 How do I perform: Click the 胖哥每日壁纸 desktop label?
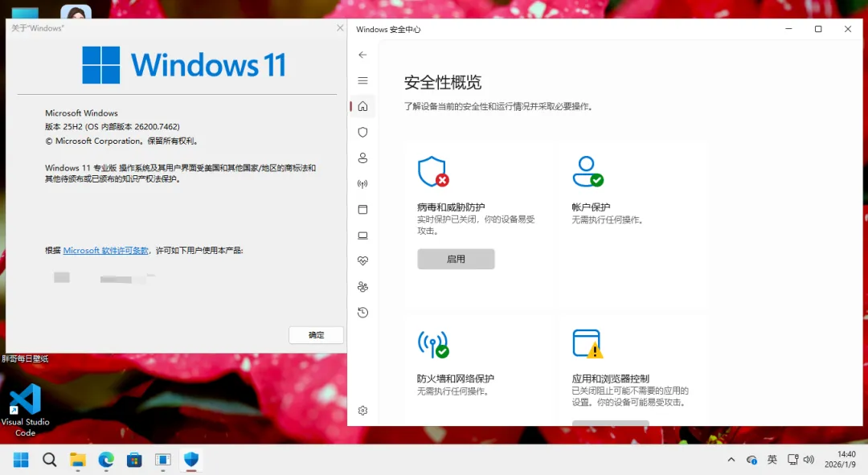(x=25, y=358)
